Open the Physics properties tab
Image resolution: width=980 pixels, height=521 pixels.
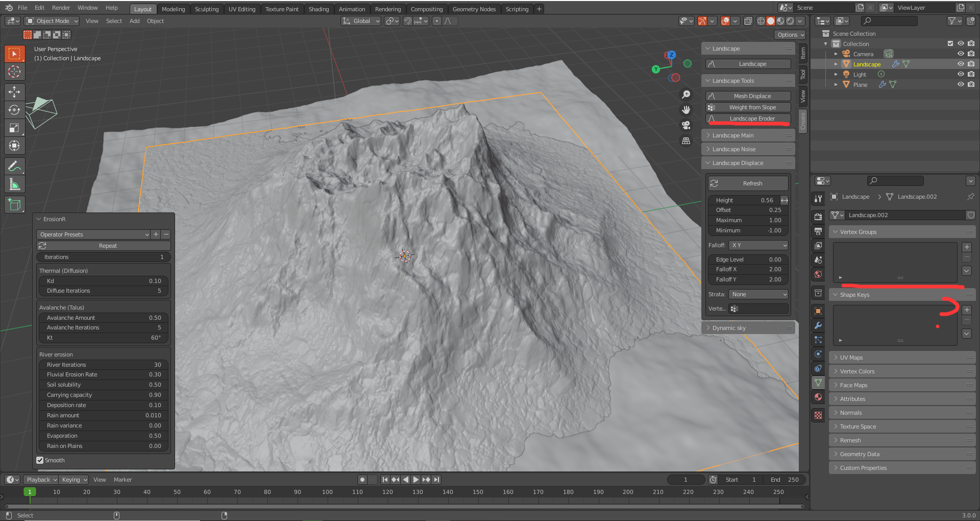click(818, 354)
